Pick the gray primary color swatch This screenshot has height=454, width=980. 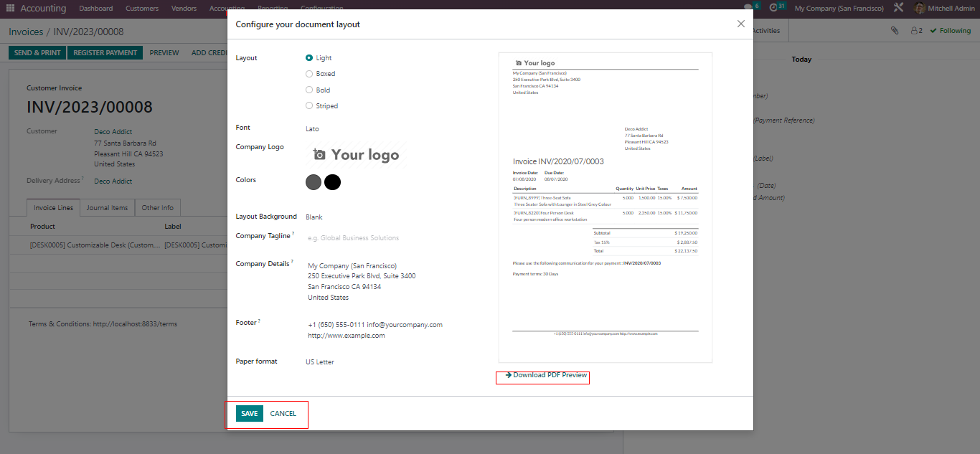click(x=314, y=182)
